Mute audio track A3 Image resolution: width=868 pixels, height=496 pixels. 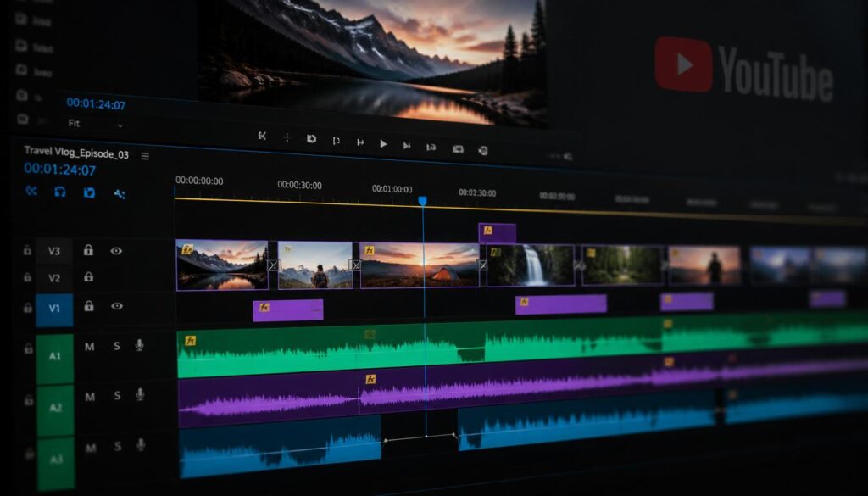tap(90, 448)
